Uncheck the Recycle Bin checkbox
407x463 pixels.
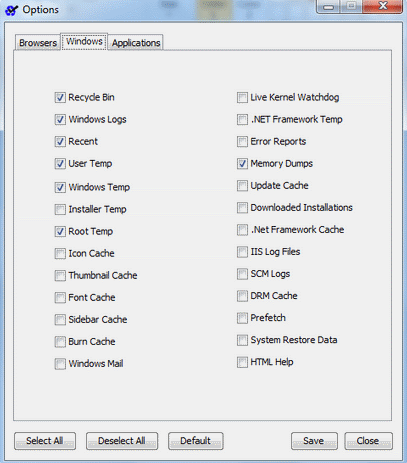click(x=60, y=98)
